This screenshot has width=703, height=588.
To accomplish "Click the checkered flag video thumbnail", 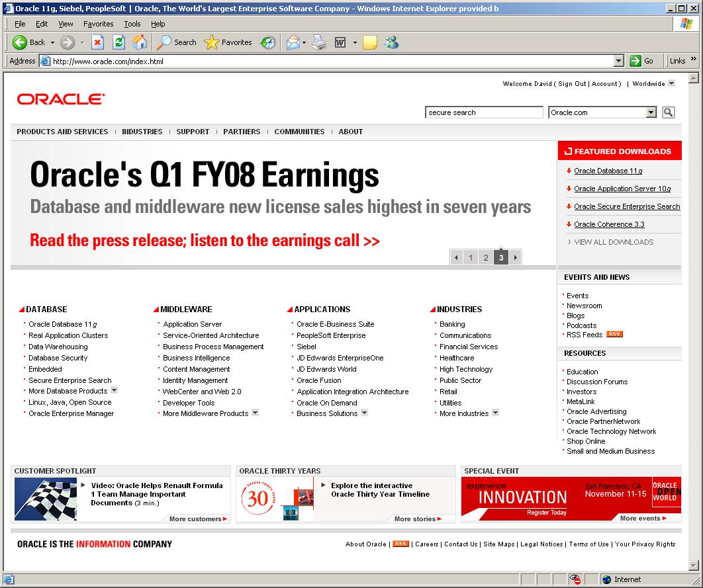I will pyautogui.click(x=45, y=499).
